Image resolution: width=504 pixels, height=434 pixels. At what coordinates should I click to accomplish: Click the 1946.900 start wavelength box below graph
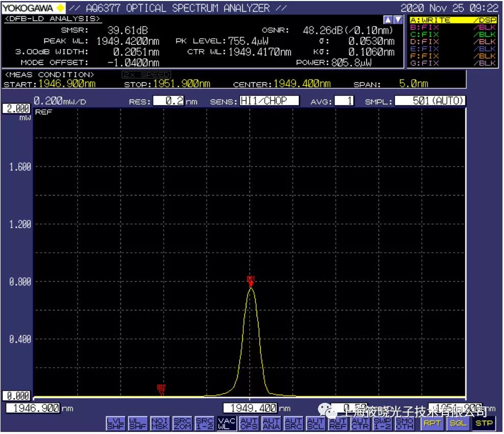tap(33, 408)
